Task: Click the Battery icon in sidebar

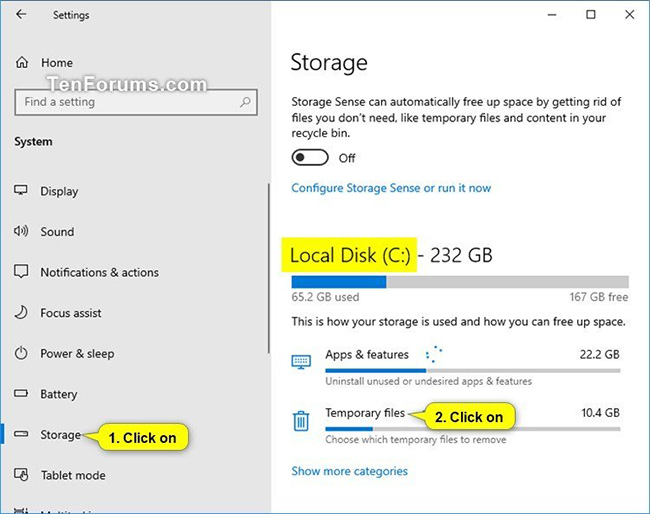Action: 22,394
